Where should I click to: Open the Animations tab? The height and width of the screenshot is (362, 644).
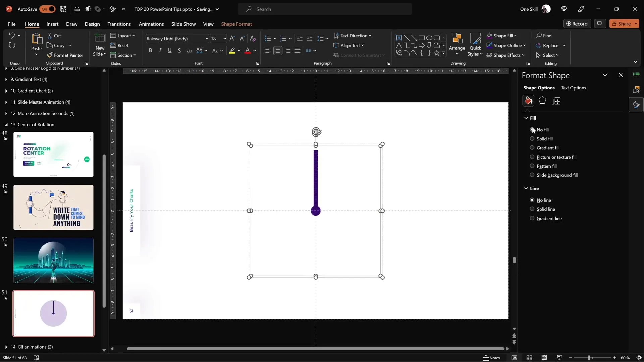[x=151, y=24]
